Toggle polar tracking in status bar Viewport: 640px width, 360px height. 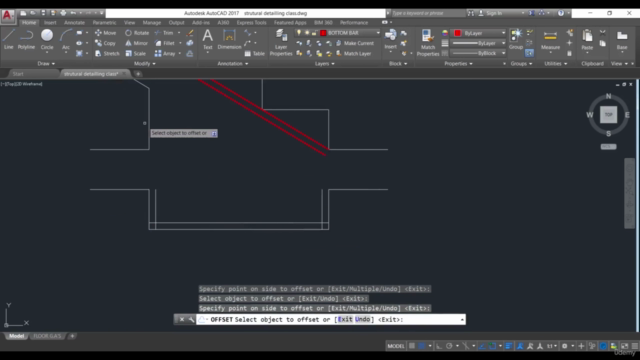point(449,346)
